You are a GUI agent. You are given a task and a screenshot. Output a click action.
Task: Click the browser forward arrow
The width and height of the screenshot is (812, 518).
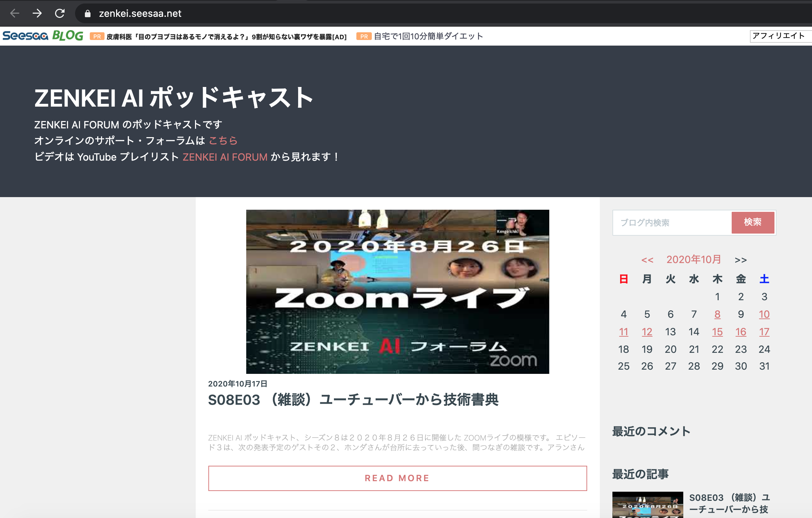click(37, 13)
